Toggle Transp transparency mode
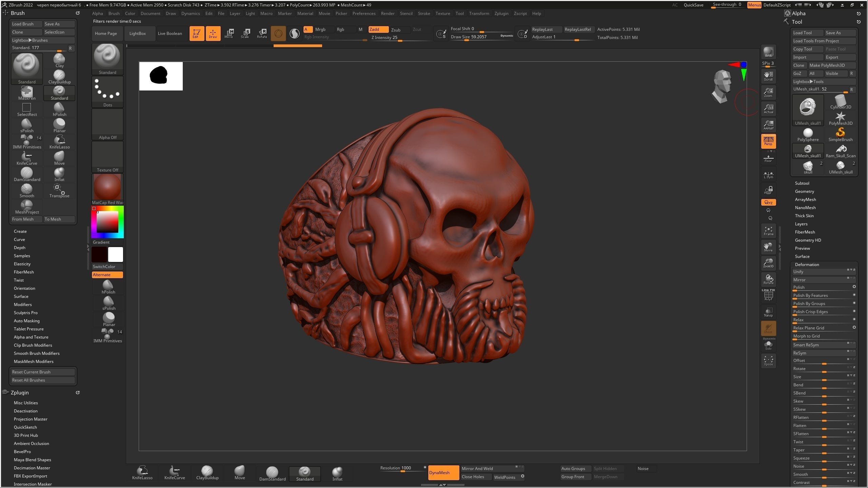The image size is (868, 488). click(768, 312)
